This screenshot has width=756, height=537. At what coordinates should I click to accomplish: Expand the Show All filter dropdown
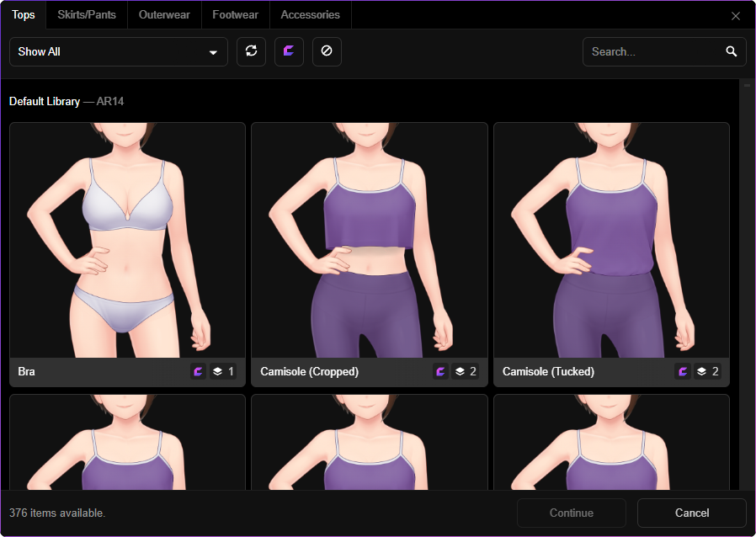click(119, 52)
